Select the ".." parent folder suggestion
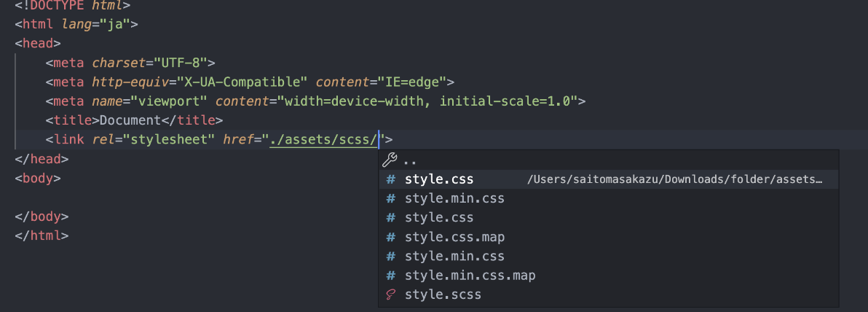 pyautogui.click(x=410, y=160)
